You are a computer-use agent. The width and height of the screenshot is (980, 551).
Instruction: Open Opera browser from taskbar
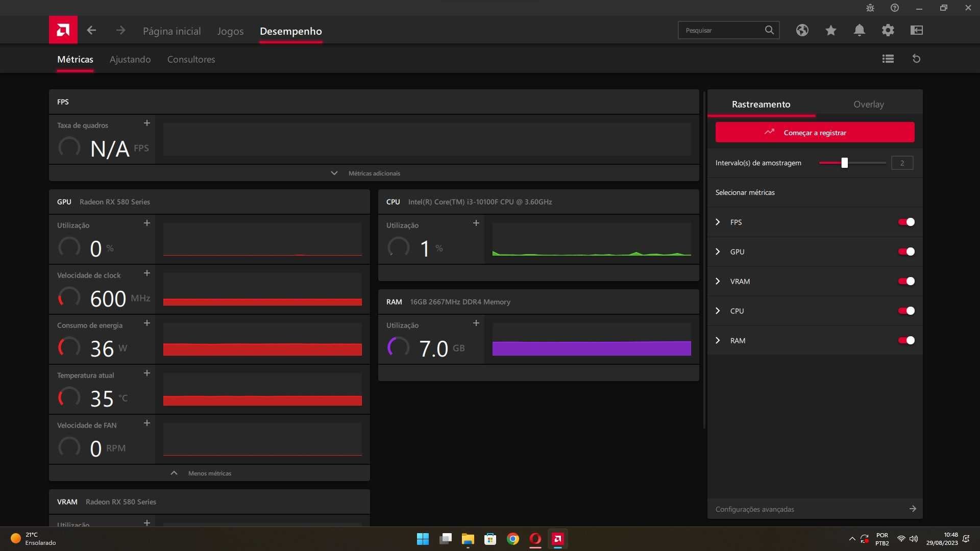(x=535, y=539)
